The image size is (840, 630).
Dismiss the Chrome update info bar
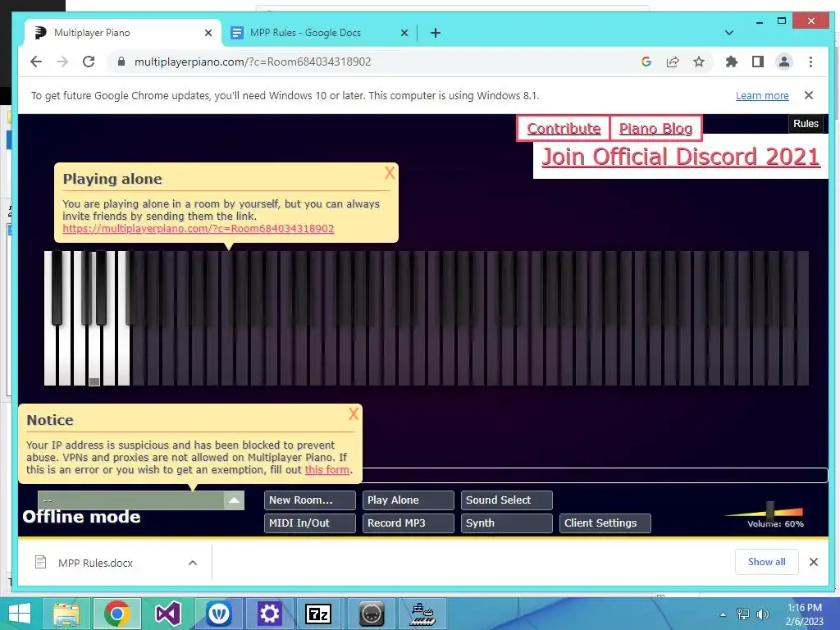809,95
